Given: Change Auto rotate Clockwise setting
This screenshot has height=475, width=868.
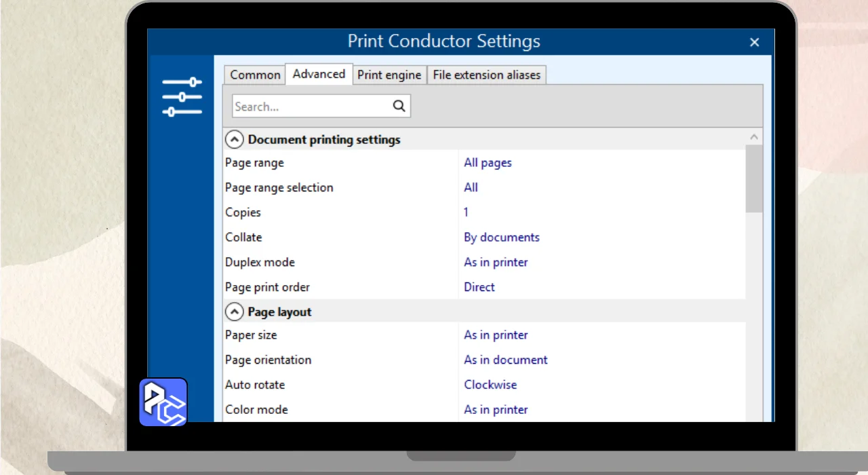Looking at the screenshot, I should 490,385.
